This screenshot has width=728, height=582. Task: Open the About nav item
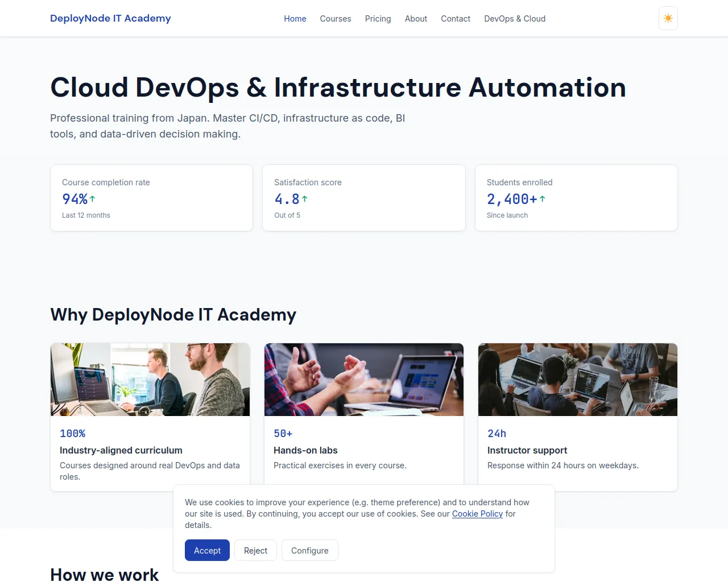tap(416, 19)
